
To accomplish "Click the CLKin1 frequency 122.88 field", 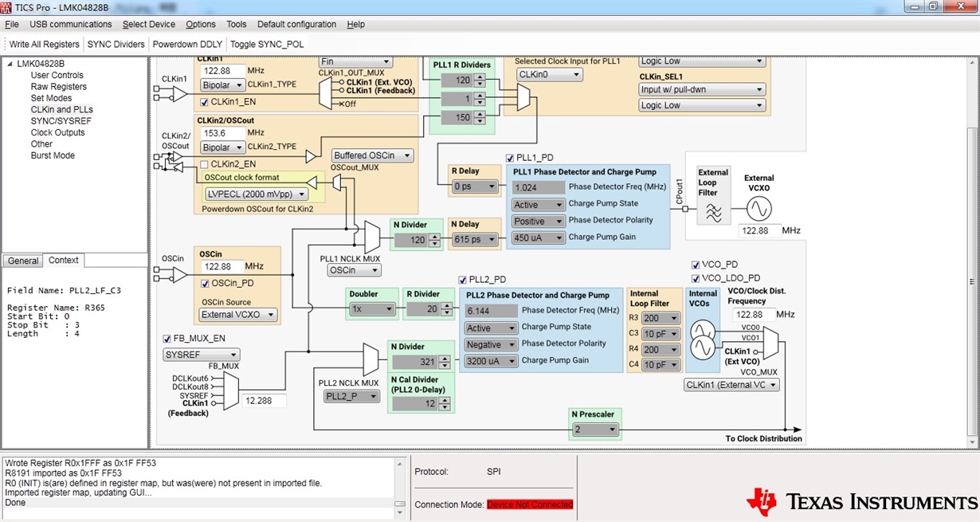I will tap(222, 70).
